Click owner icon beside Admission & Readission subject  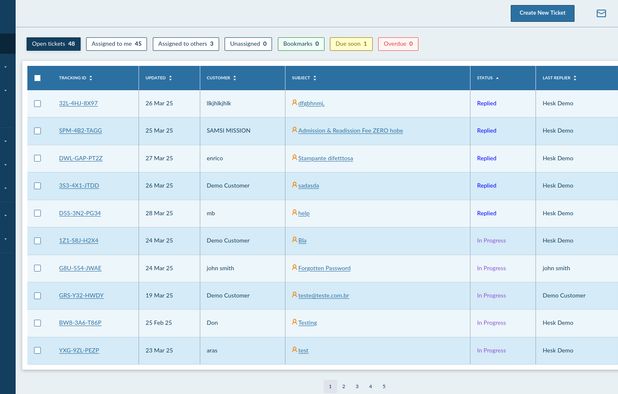[294, 130]
